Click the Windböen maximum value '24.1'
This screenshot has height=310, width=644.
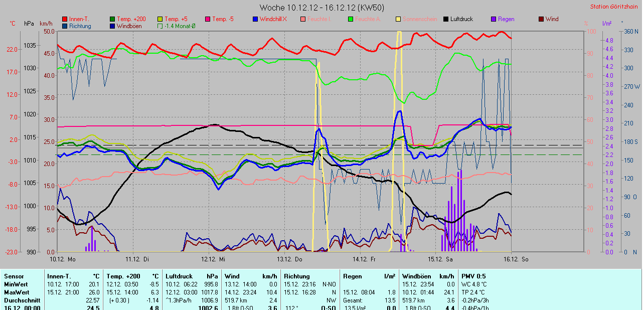pyautogui.click(x=448, y=292)
